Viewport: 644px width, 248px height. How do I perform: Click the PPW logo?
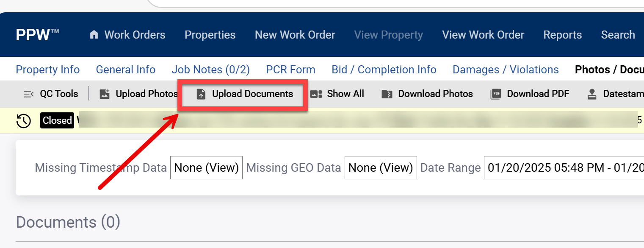tap(37, 35)
